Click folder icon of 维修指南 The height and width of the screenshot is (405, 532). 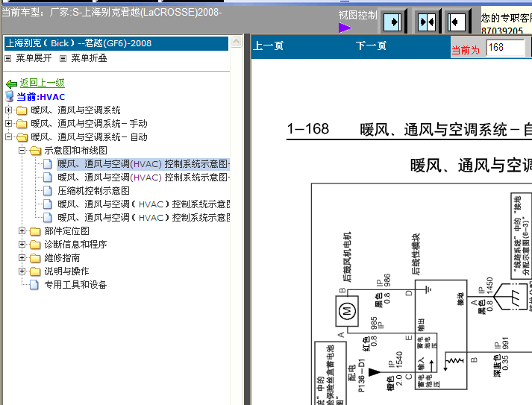pos(35,258)
